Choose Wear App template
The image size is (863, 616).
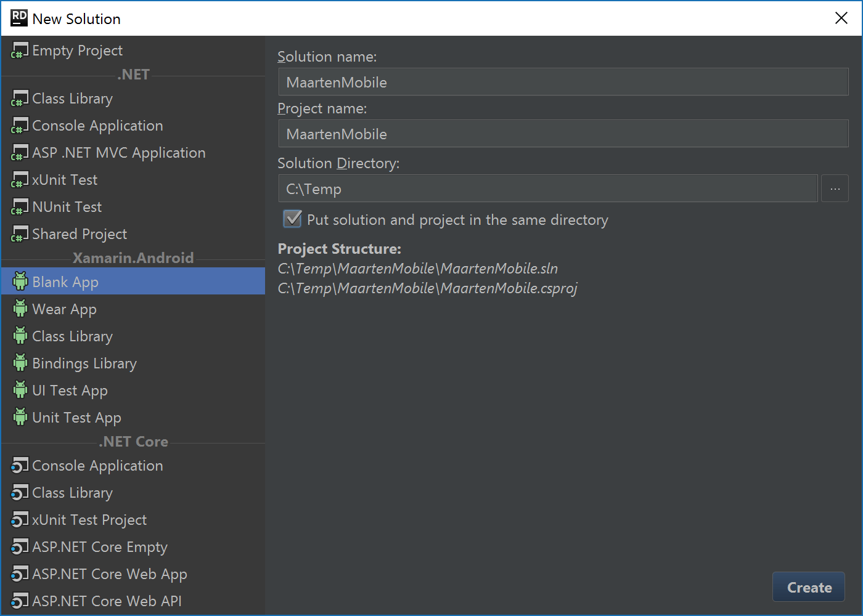click(x=133, y=309)
